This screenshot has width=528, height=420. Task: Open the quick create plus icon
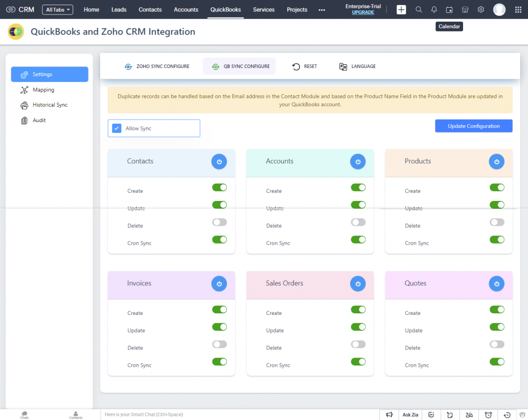click(401, 9)
